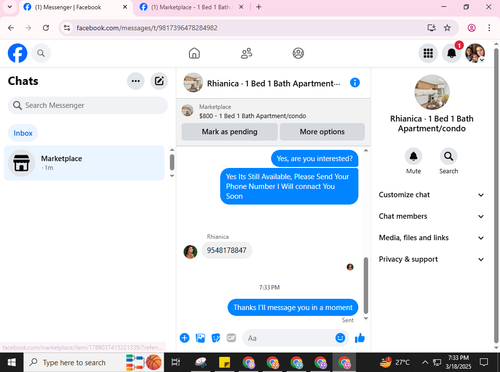Click More options button
This screenshot has width=500, height=372.
coord(322,132)
